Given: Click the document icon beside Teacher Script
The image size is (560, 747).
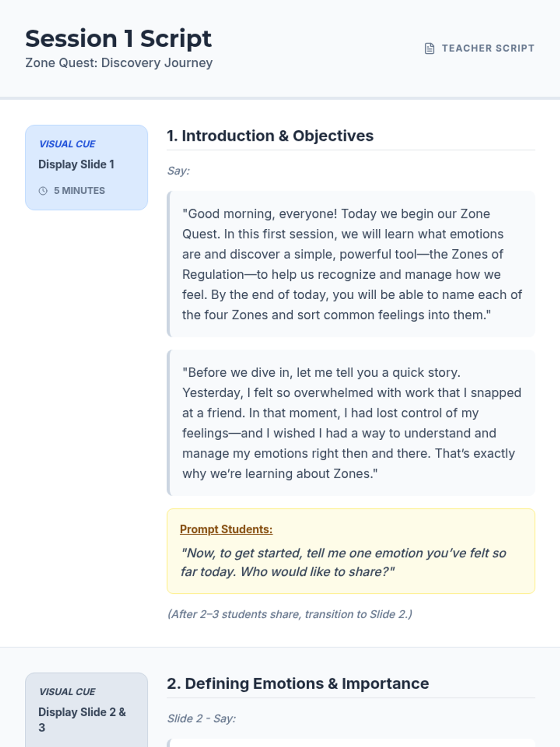Looking at the screenshot, I should point(429,49).
